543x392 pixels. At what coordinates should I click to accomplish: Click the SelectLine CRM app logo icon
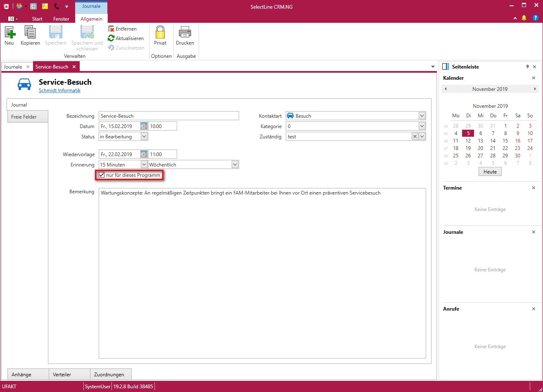point(6,6)
